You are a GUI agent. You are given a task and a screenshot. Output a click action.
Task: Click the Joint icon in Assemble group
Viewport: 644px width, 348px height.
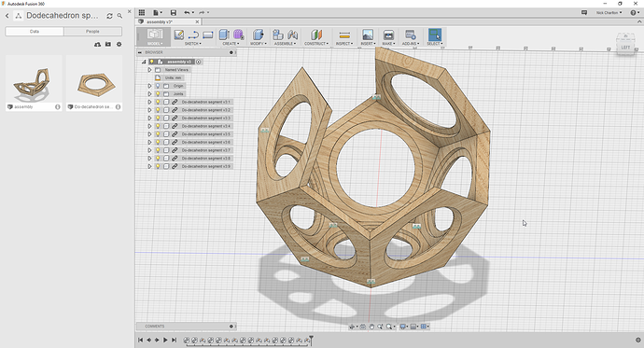click(x=292, y=35)
